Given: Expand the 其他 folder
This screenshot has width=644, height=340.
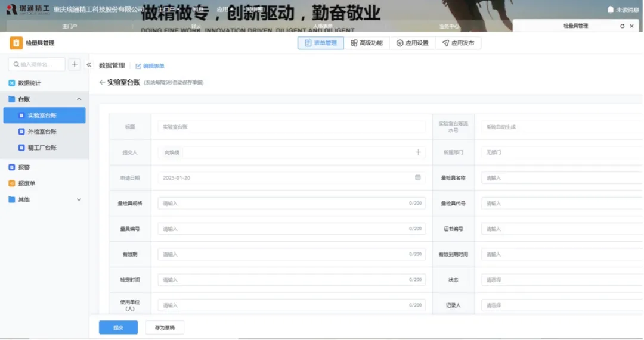Looking at the screenshot, I should (x=79, y=199).
